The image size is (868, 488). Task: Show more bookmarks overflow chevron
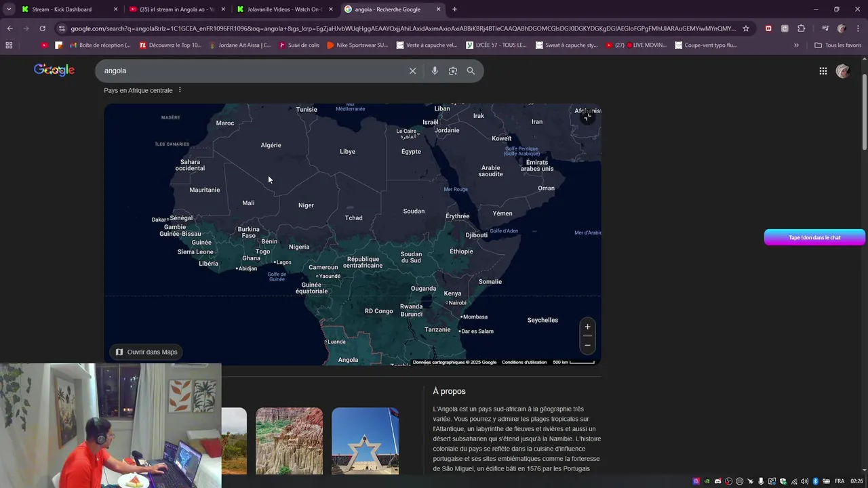pos(796,45)
